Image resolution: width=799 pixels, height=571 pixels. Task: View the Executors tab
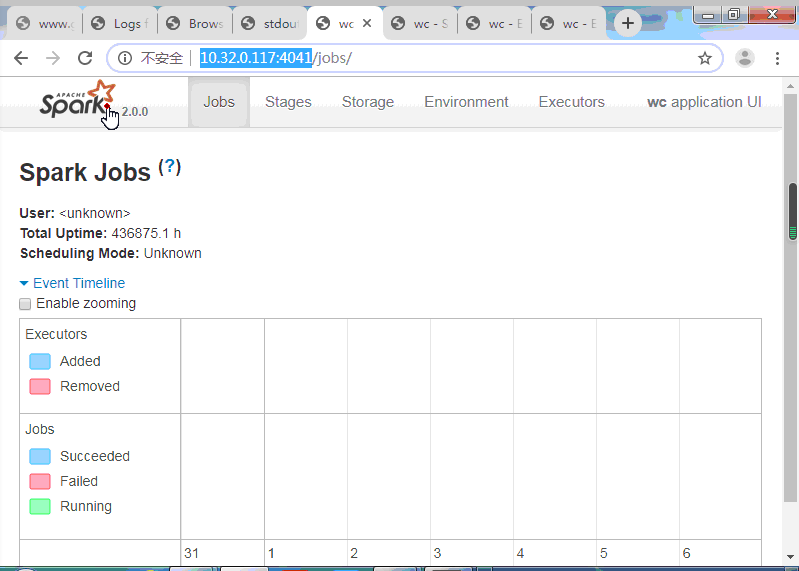point(571,102)
